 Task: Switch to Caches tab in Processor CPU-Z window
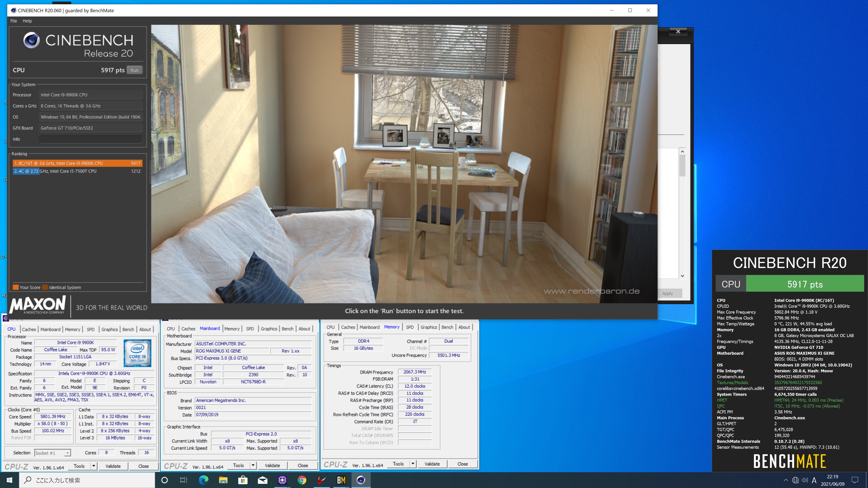coord(29,329)
